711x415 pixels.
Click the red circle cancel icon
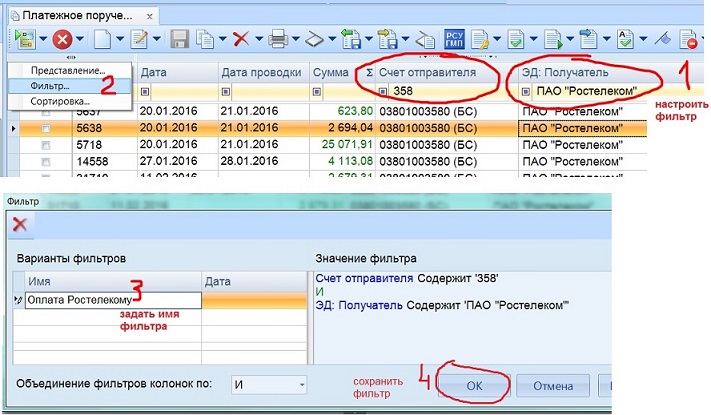coord(62,39)
